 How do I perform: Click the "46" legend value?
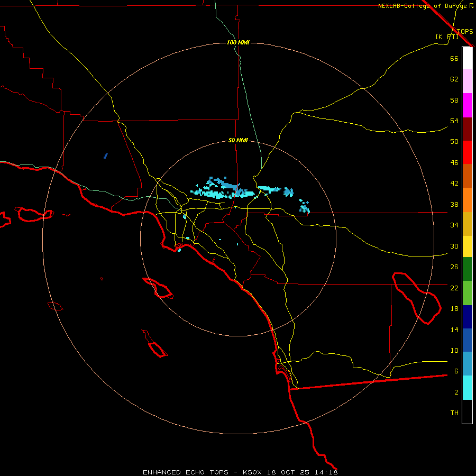[x=454, y=163]
